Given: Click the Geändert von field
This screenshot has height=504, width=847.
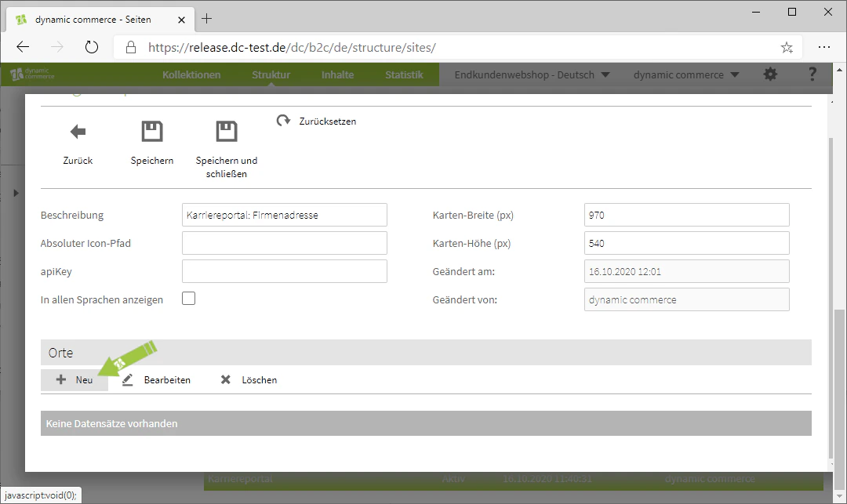Looking at the screenshot, I should pyautogui.click(x=686, y=299).
